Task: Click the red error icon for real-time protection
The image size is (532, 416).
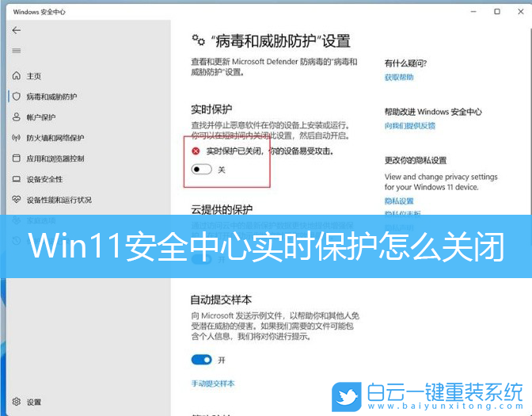Action: (196, 151)
